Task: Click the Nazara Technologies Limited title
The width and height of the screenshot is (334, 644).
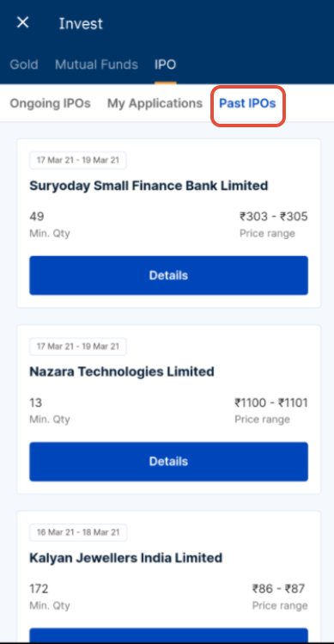Action: [122, 371]
